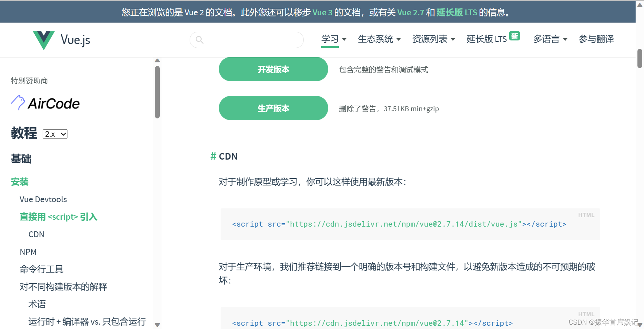Open the 延长版 LTS nav item
The image size is (644, 329).
tap(486, 39)
